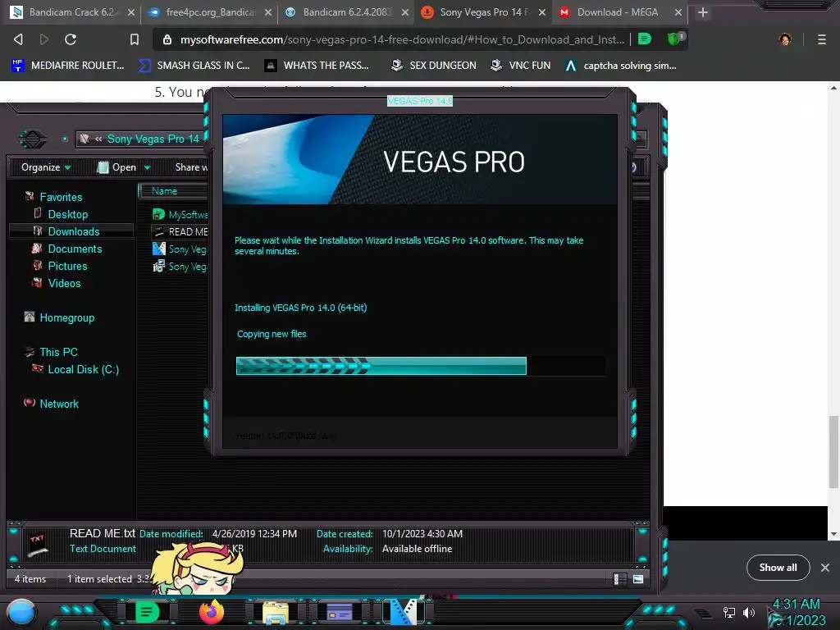Viewport: 840px width, 630px height.
Task: Open the WHATS THE PASS... bookmark
Action: tap(317, 66)
